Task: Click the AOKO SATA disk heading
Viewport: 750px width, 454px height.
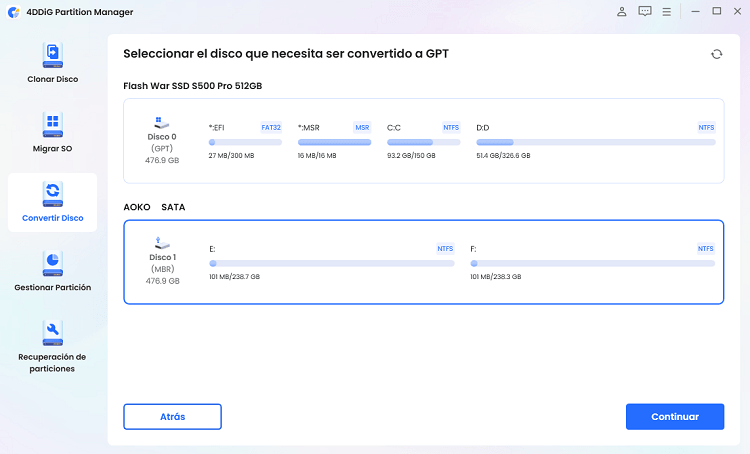Action: coord(154,207)
